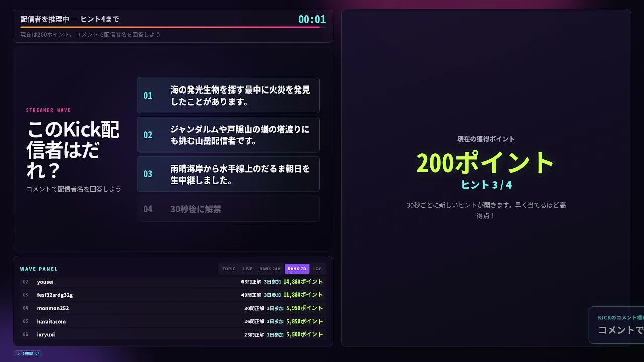This screenshot has height=362, width=644.
Task: Click the KICK comment box panel at right edge
Action: pos(616,325)
